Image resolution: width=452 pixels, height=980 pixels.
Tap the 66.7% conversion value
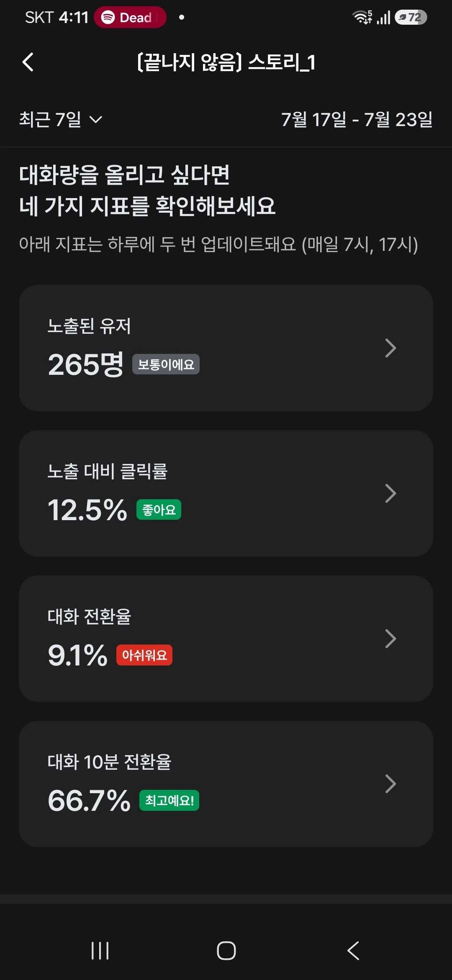(x=89, y=800)
